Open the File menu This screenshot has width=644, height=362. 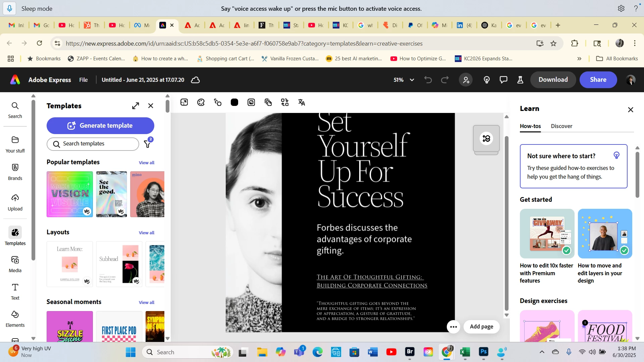(x=83, y=80)
